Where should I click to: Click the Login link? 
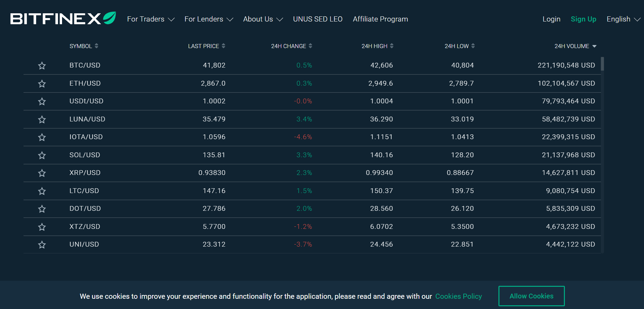[551, 19]
